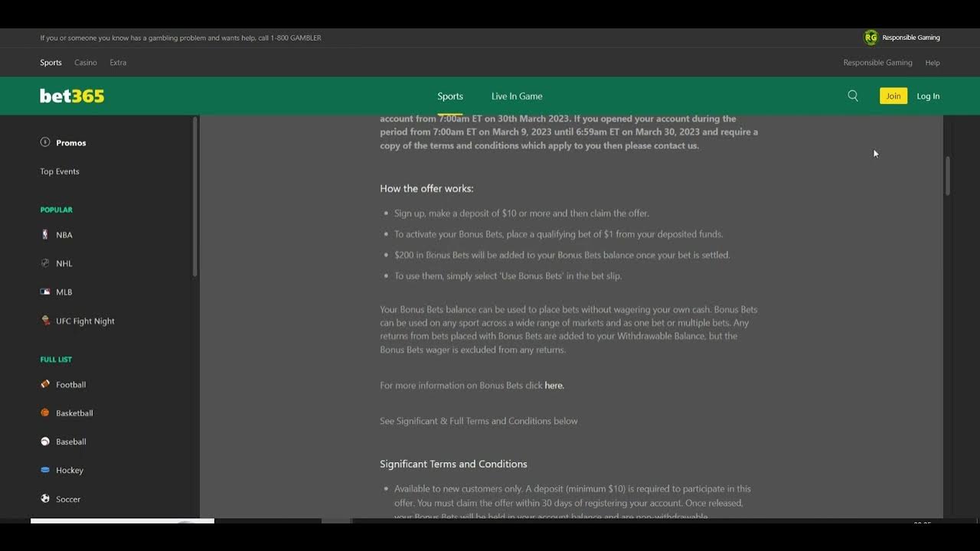Click the yellow Join button
Screen dimensions: 980x551
(x=893, y=96)
